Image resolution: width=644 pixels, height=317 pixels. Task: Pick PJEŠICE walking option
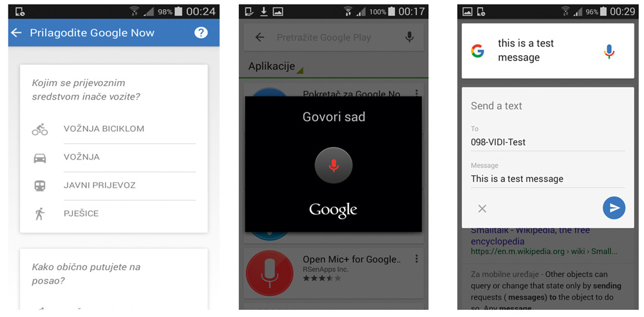click(x=114, y=213)
